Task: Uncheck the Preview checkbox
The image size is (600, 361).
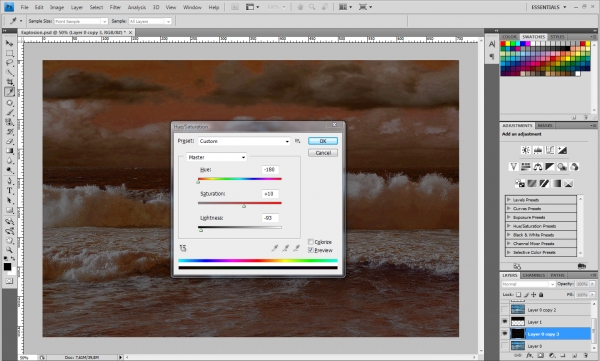Action: pos(311,250)
